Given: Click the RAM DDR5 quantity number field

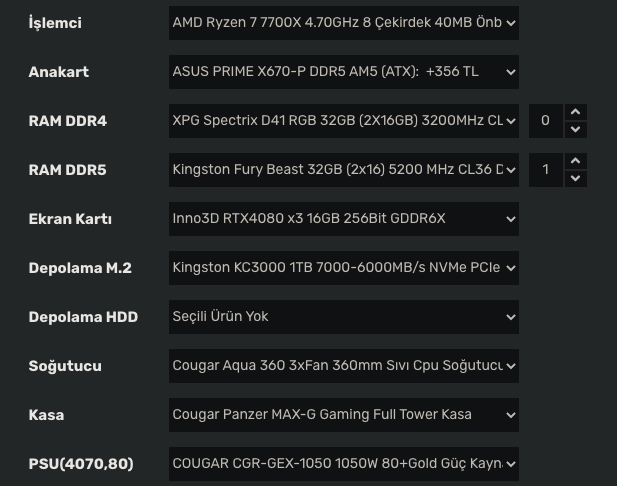Looking at the screenshot, I should 545,170.
